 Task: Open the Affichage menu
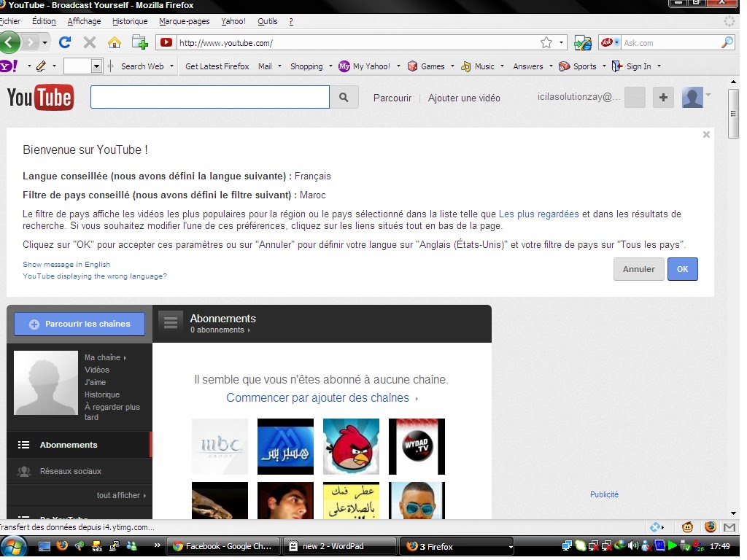tap(84, 21)
